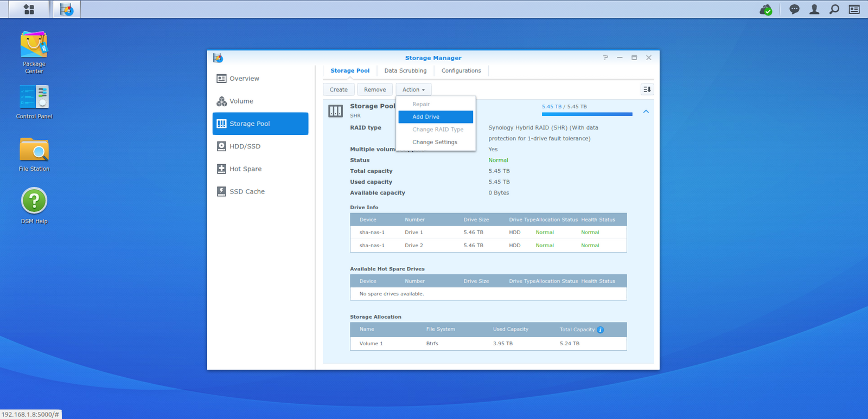Switch to the Data Scrubbing tab
868x419 pixels.
[405, 70]
